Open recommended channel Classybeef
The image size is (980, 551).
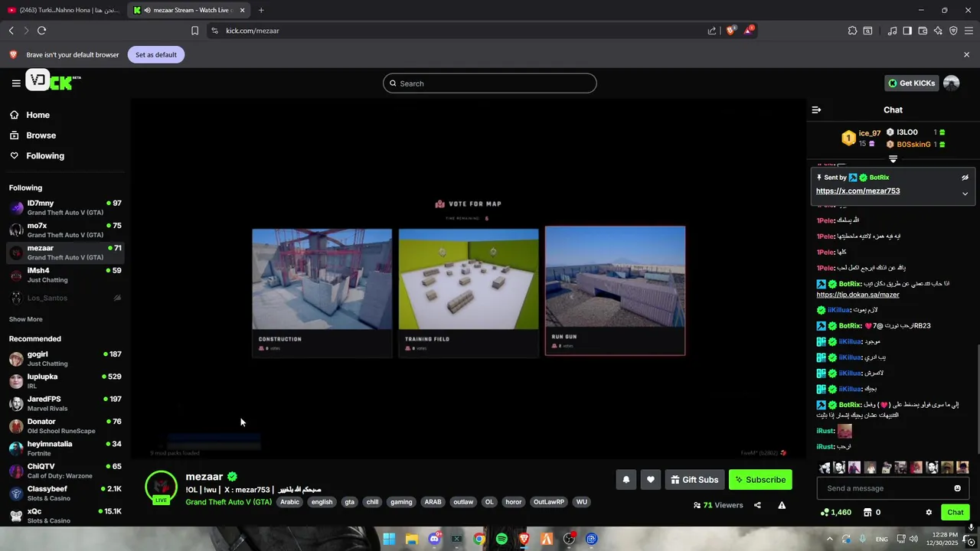65,493
